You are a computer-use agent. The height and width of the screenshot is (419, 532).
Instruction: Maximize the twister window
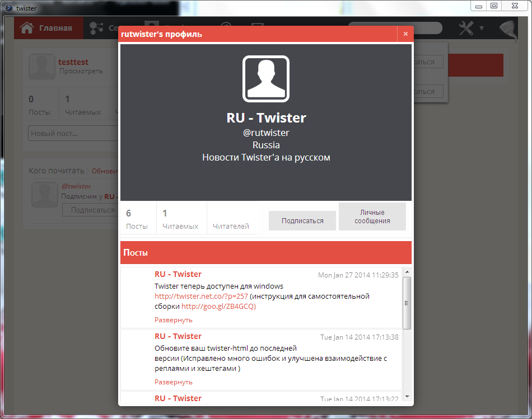[494, 6]
